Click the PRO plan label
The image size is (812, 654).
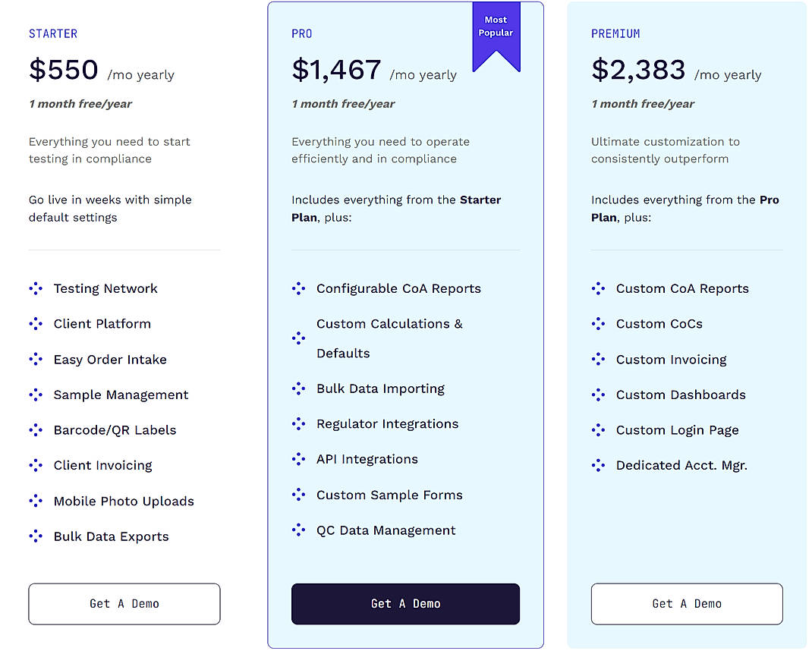pyautogui.click(x=301, y=33)
